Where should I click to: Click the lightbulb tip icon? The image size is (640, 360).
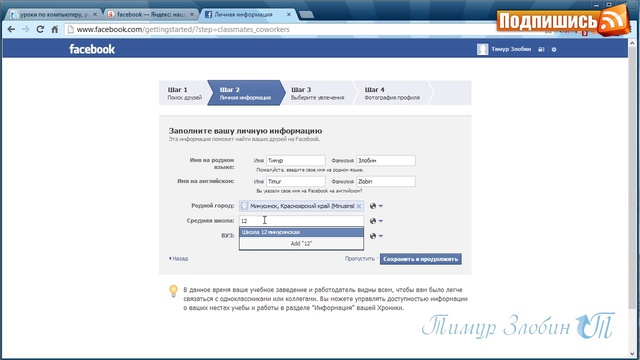pos(173,291)
